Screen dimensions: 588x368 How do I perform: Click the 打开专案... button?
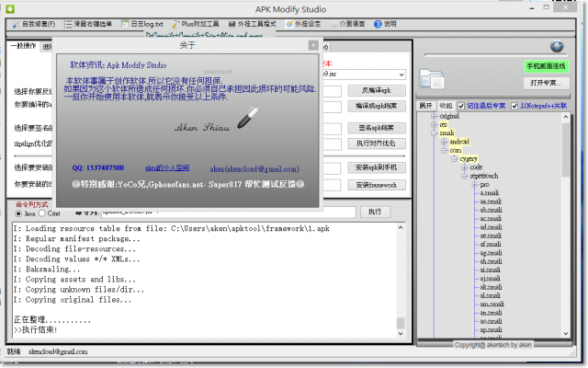(x=546, y=83)
